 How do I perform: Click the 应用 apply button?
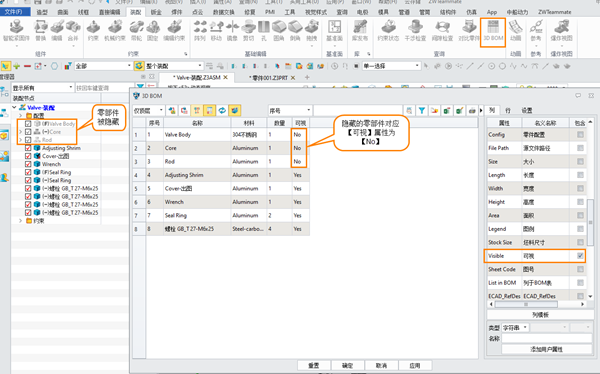415,365
